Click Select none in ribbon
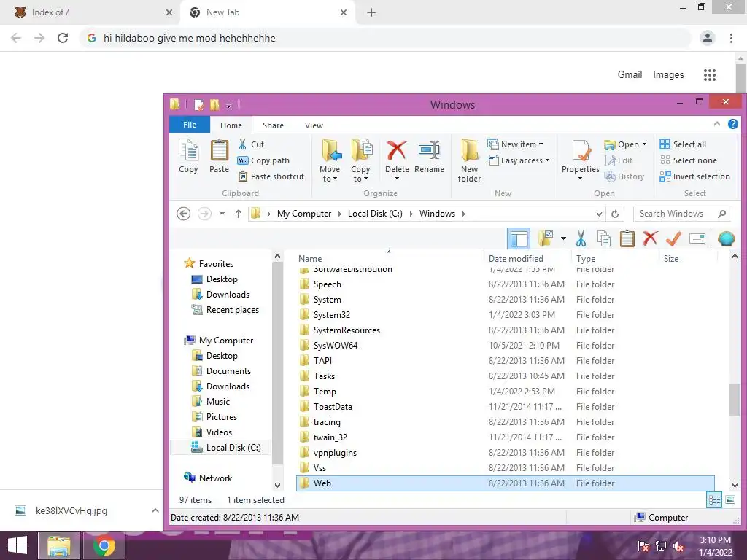 click(689, 160)
